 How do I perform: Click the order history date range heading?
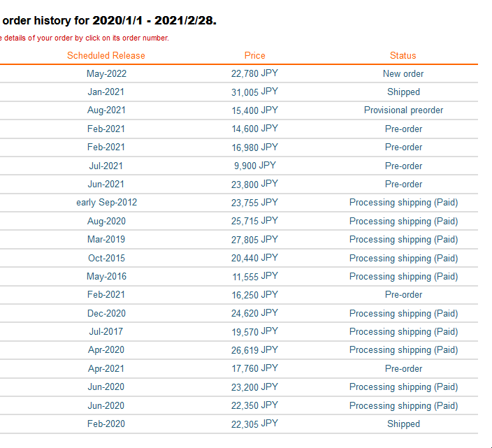click(x=110, y=21)
